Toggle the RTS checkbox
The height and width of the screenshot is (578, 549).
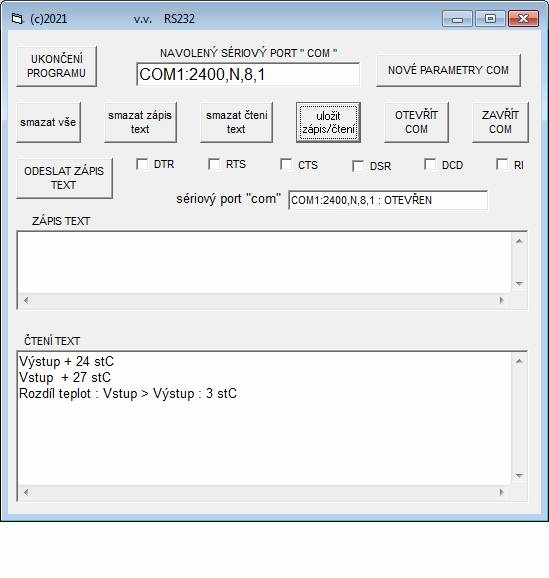tap(214, 164)
